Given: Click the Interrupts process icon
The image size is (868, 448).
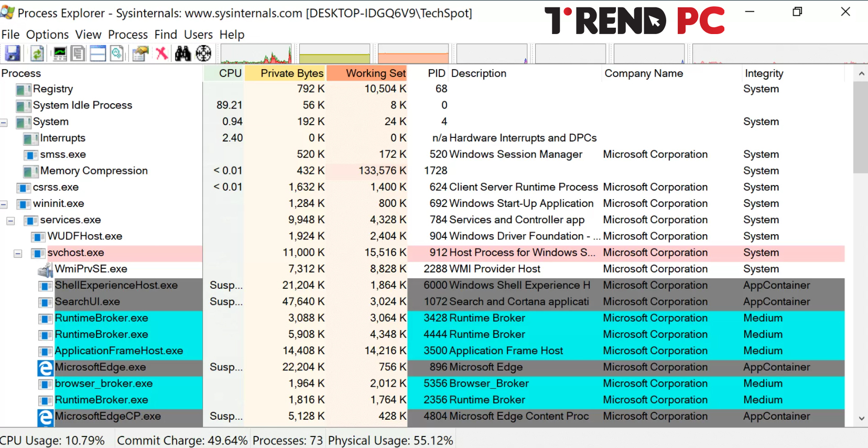Looking at the screenshot, I should [31, 139].
